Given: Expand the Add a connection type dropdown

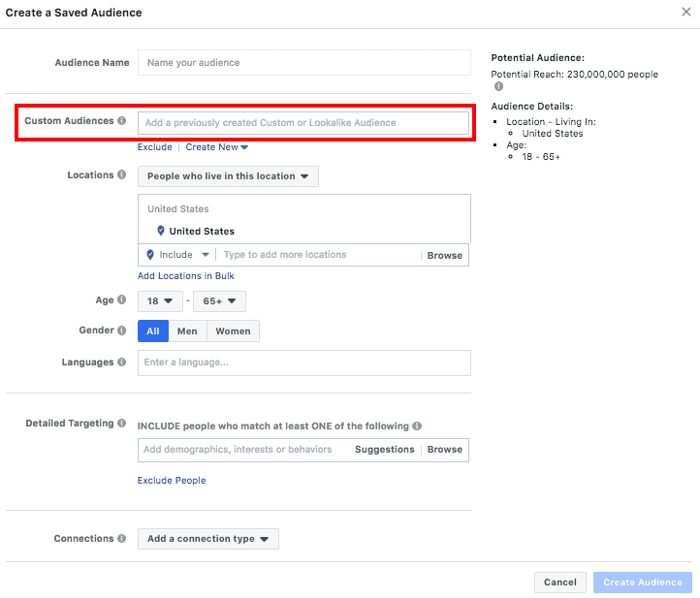Looking at the screenshot, I should (x=208, y=539).
